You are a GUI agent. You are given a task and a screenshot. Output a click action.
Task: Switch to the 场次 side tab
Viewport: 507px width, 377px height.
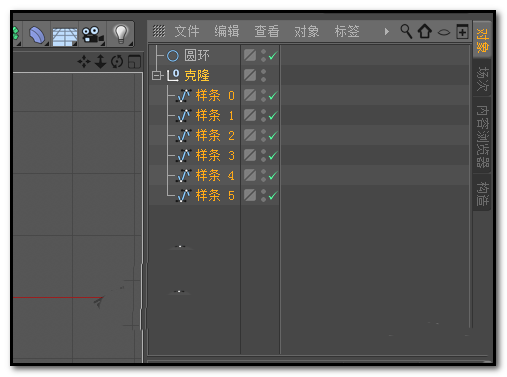pyautogui.click(x=482, y=79)
